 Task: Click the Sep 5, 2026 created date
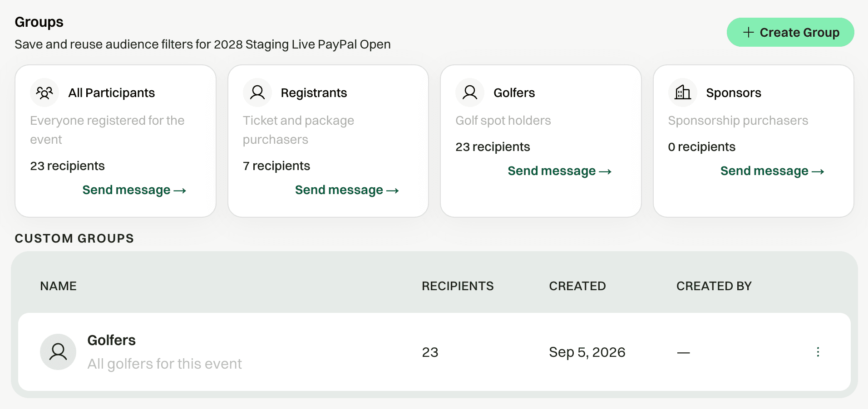point(587,352)
